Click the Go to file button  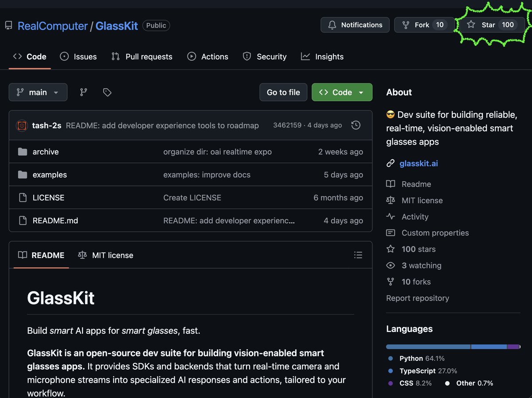[283, 92]
